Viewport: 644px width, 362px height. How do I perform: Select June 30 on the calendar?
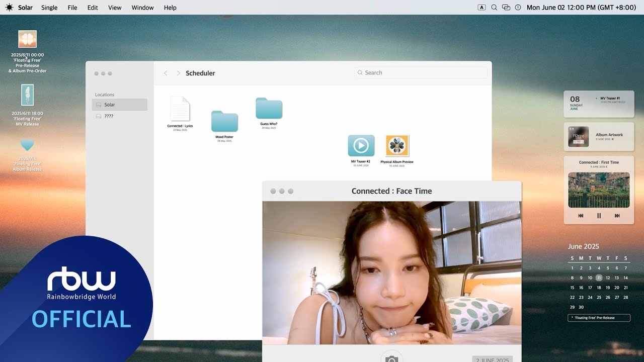[x=581, y=307]
